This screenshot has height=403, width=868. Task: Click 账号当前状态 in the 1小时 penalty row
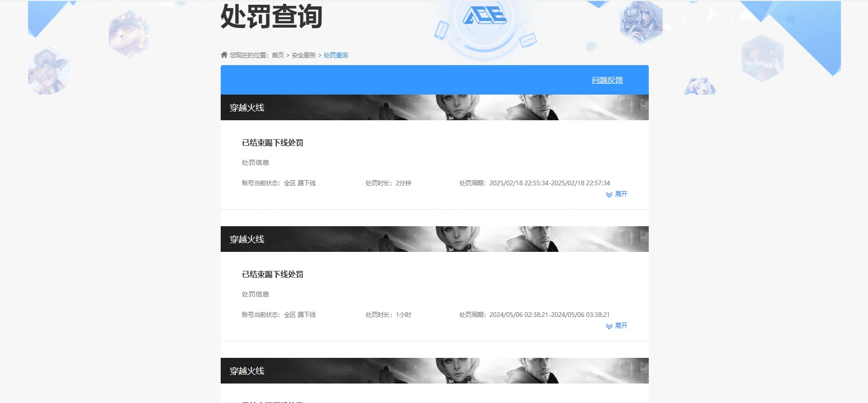[x=279, y=315]
